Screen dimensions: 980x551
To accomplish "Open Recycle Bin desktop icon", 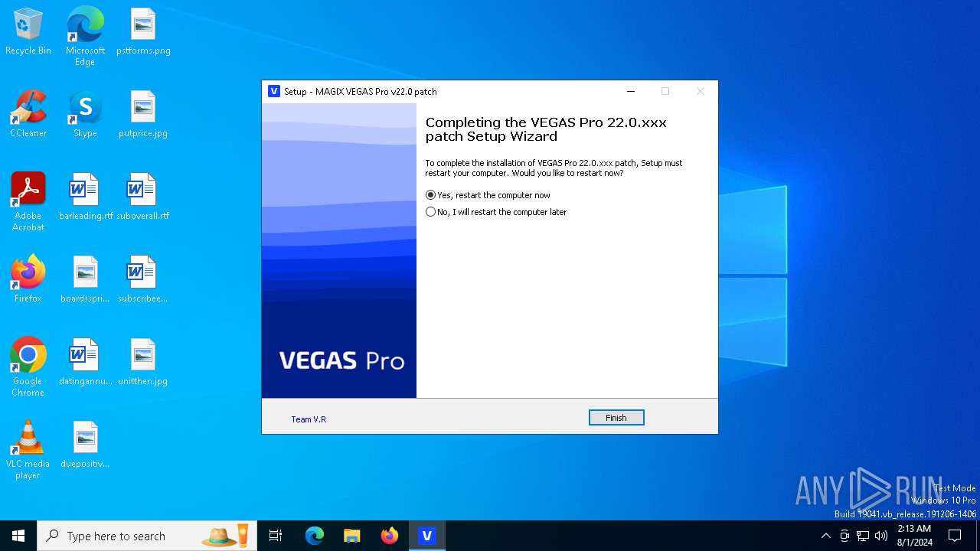I will point(28,32).
